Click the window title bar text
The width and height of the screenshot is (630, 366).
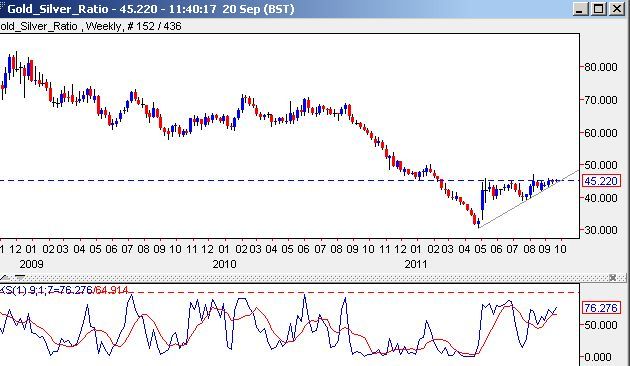click(151, 9)
